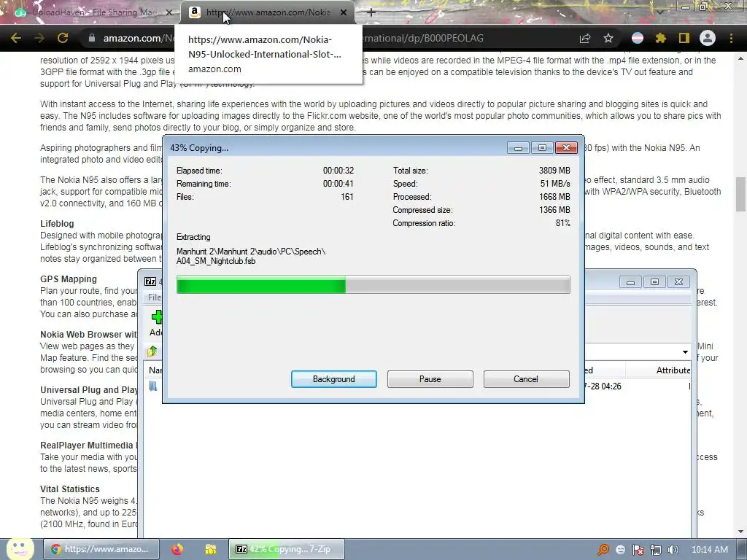Send copying dialog to Background

[x=334, y=379]
